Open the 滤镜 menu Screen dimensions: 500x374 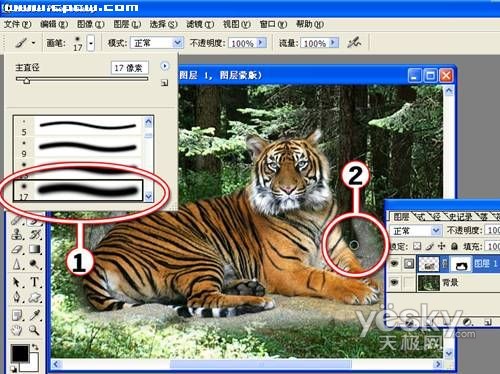coord(200,24)
